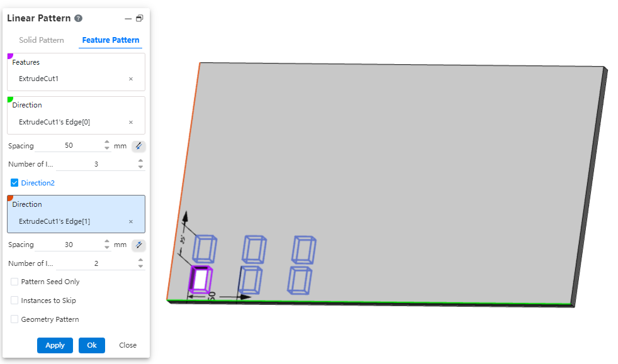Image resolution: width=618 pixels, height=364 pixels.
Task: Minimize the Linear Pattern panel
Action: tap(128, 19)
